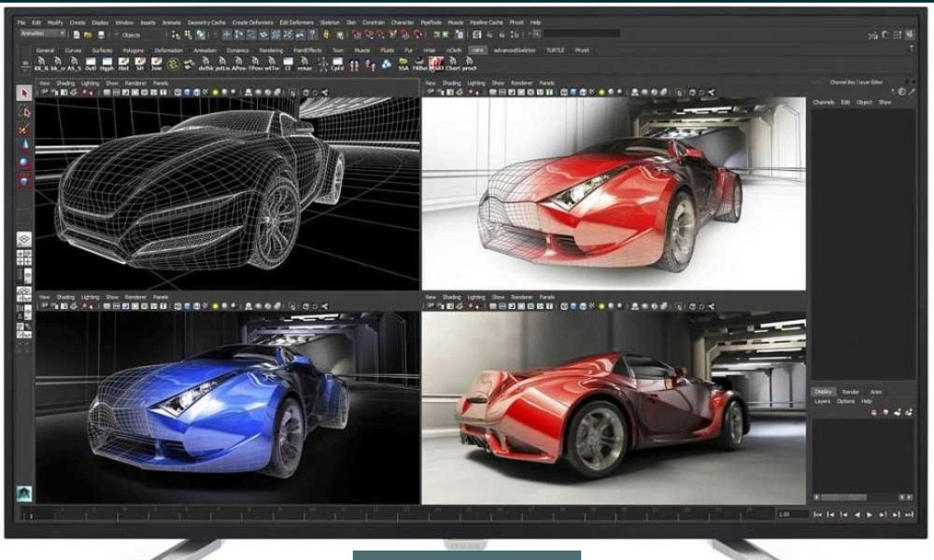Viewport: 934px width, 560px height.
Task: Open the Animation menu set dropdown
Action: click(x=42, y=34)
